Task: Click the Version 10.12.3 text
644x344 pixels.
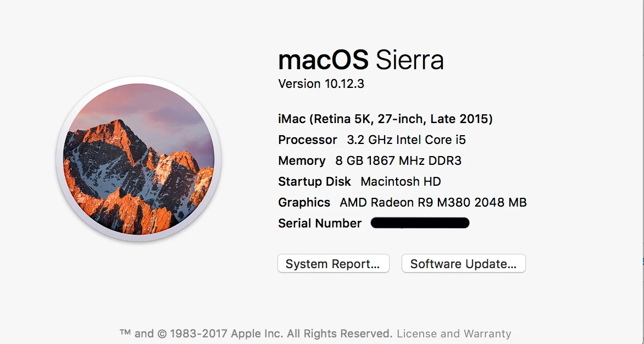Action: tap(321, 84)
